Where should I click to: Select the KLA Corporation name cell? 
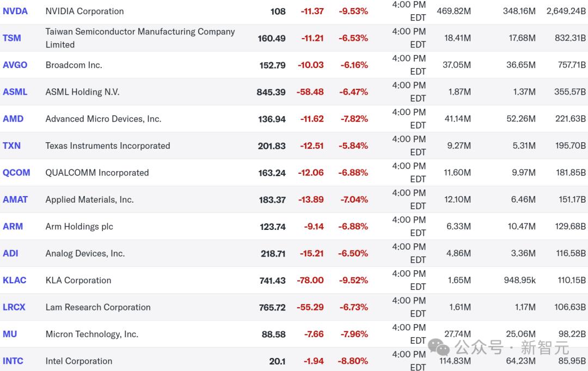click(78, 280)
